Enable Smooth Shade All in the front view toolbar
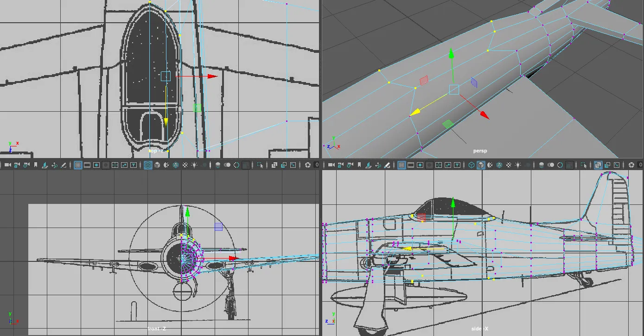 click(x=157, y=165)
